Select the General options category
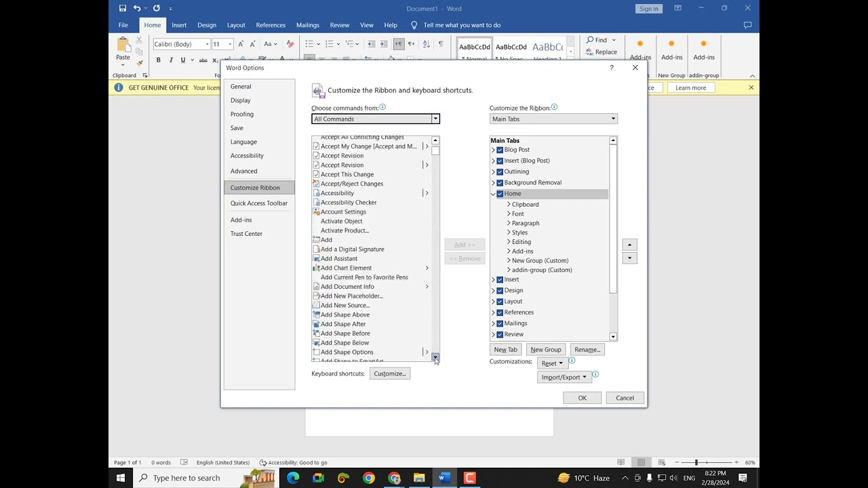The height and width of the screenshot is (488, 868). pos(259,87)
